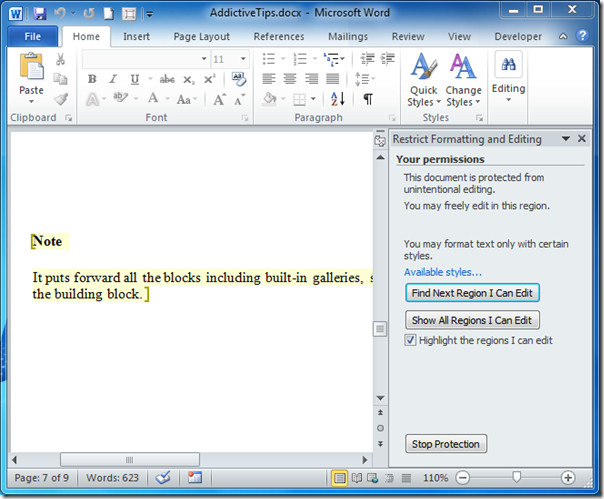Switch to the Mailings tab

click(x=348, y=37)
